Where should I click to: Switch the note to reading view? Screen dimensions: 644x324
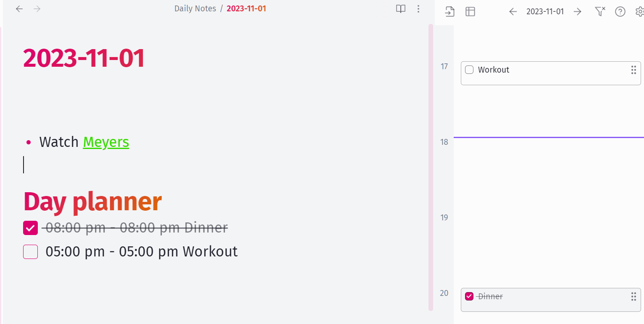[x=400, y=8]
